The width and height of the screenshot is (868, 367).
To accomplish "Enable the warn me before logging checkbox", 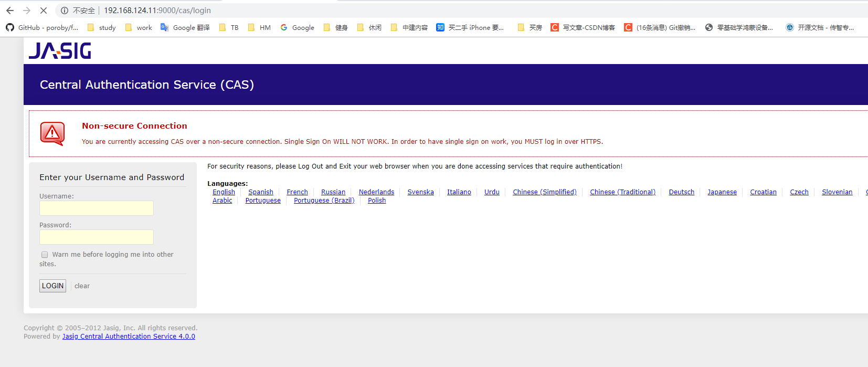I will coord(45,255).
